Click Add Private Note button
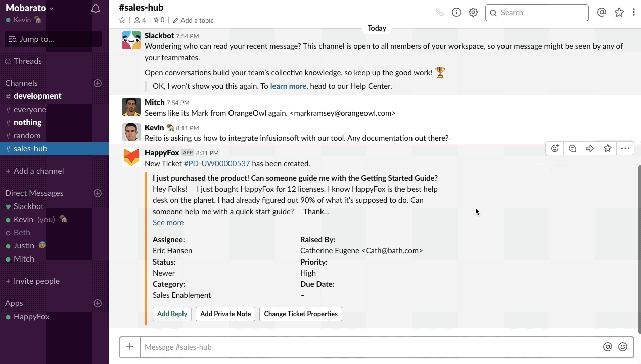This screenshot has width=641, height=364. (225, 314)
